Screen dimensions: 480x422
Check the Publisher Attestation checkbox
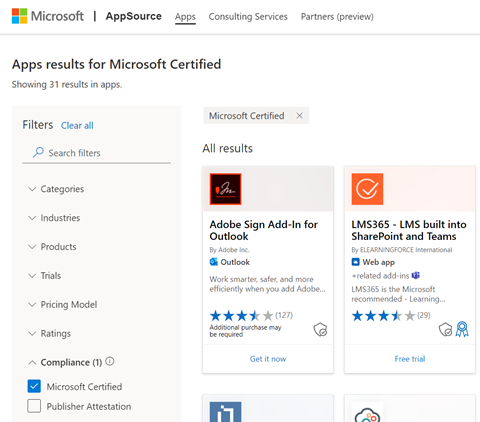[34, 406]
